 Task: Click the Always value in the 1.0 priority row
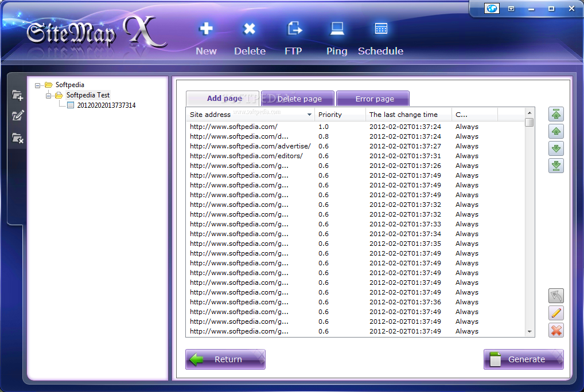click(x=466, y=127)
